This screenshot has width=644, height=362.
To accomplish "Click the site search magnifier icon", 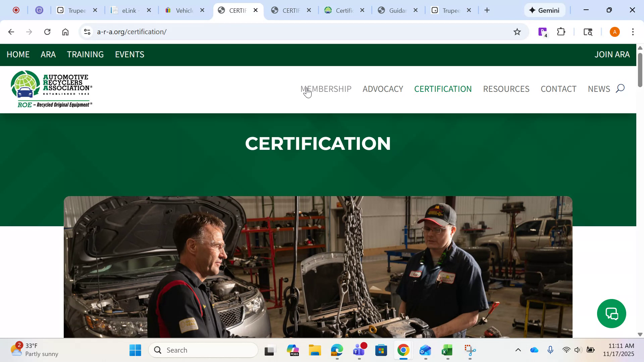I will tap(620, 88).
